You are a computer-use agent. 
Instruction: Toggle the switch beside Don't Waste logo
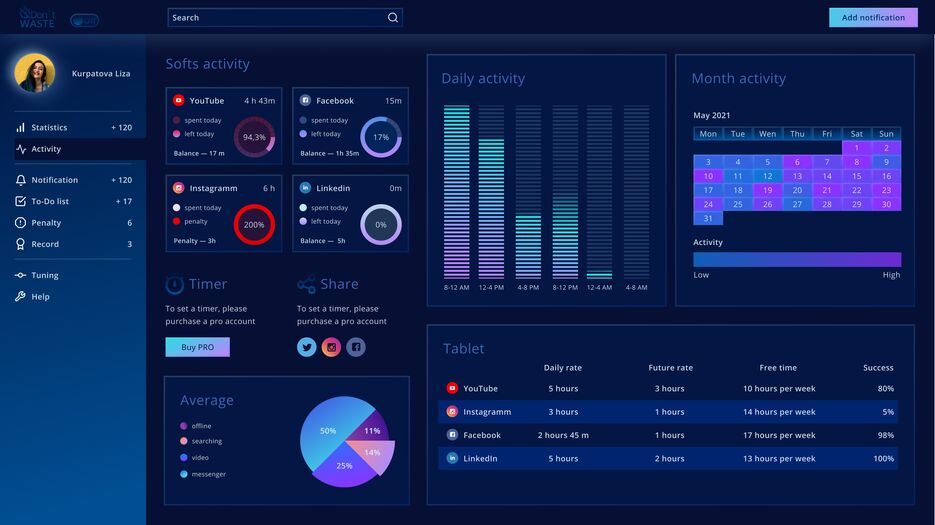(85, 20)
